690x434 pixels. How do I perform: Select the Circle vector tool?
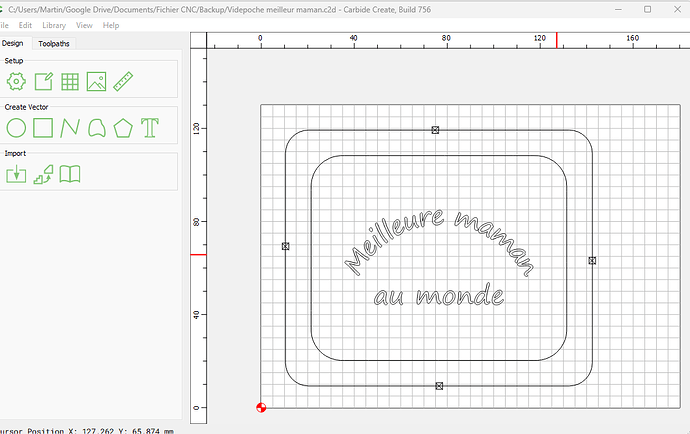click(16, 128)
